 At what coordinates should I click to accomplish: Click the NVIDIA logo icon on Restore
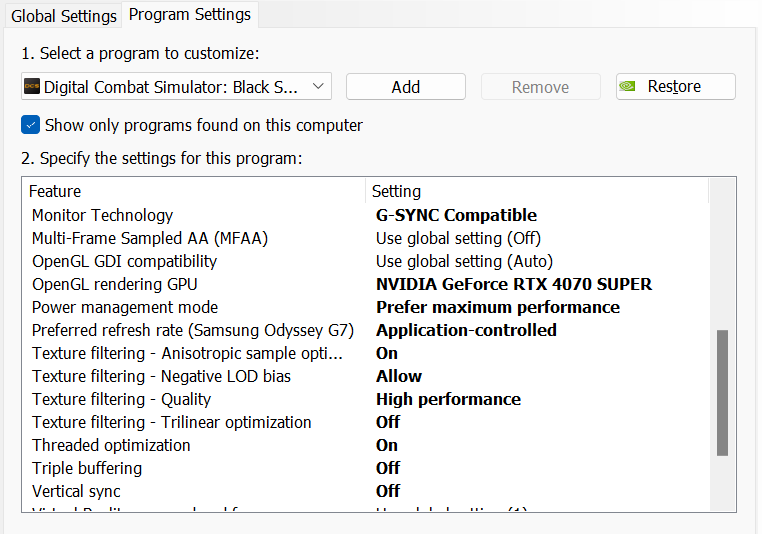click(627, 86)
